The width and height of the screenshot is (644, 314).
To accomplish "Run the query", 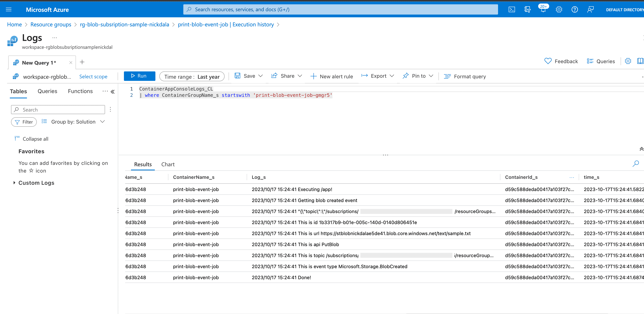I will (139, 76).
